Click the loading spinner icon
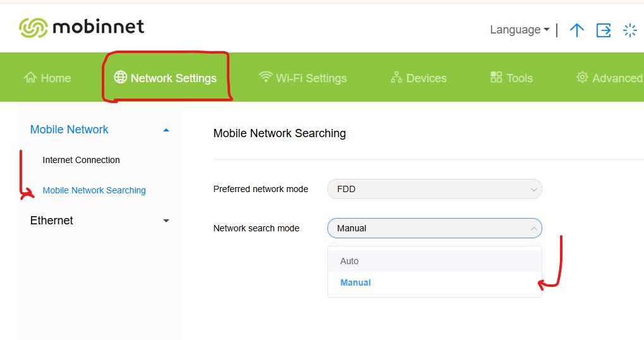The height and width of the screenshot is (340, 644). coord(629,30)
